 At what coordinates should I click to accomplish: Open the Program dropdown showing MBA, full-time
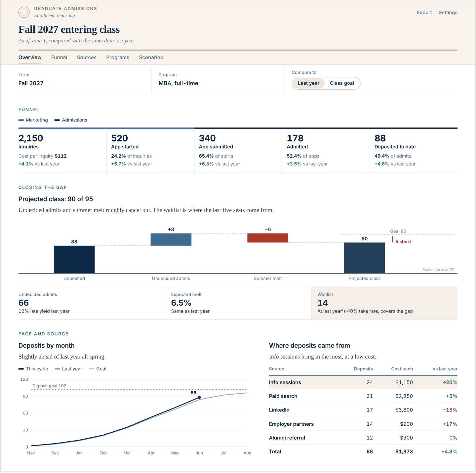click(181, 83)
